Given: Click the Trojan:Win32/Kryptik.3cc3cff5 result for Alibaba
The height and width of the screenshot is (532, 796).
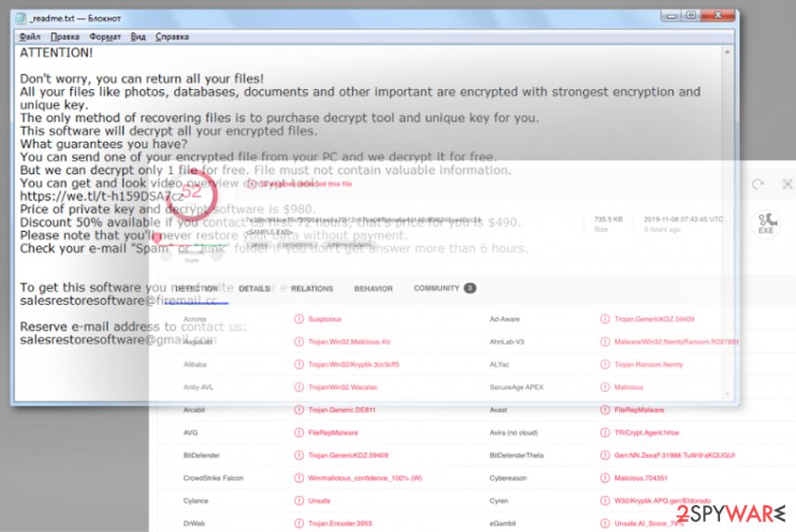Looking at the screenshot, I should [x=354, y=364].
